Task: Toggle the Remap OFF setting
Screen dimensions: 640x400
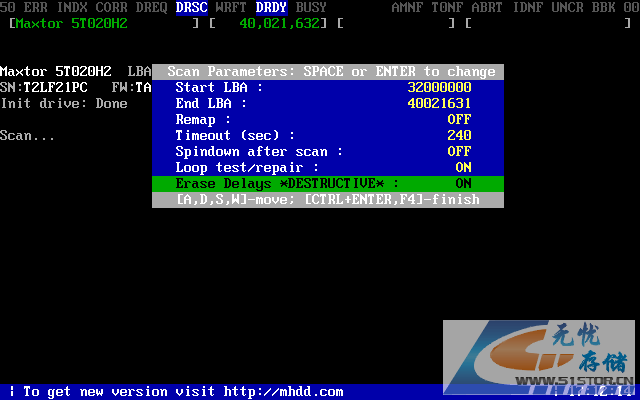Action: (x=459, y=119)
